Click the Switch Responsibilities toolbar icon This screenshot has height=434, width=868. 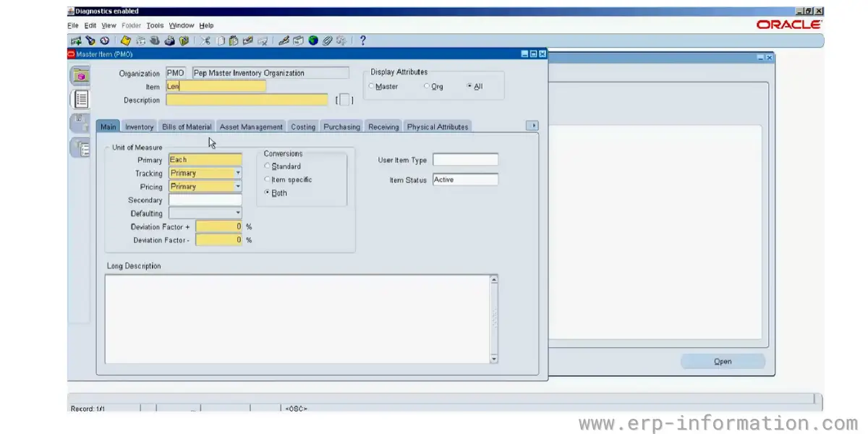click(155, 41)
